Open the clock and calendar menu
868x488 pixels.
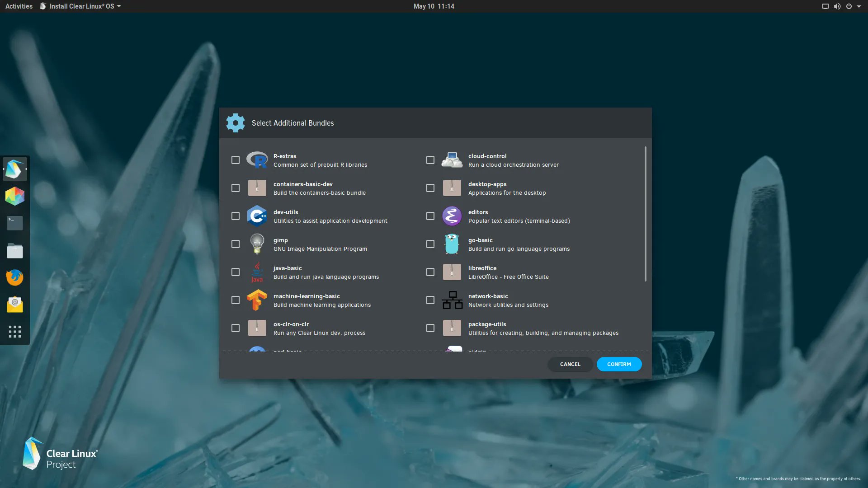click(434, 6)
